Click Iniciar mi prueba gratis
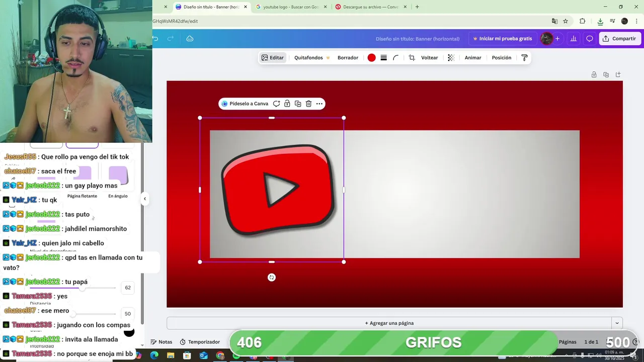 coord(502,39)
